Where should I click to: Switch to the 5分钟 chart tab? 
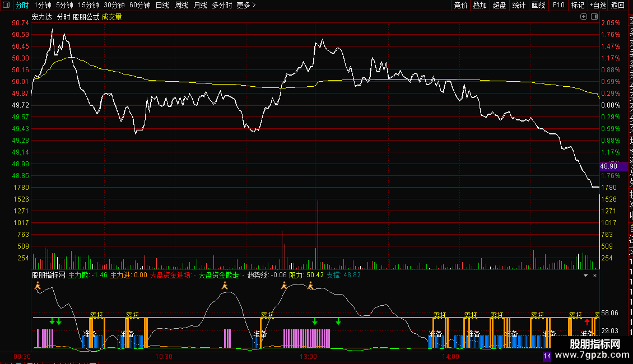64,5
